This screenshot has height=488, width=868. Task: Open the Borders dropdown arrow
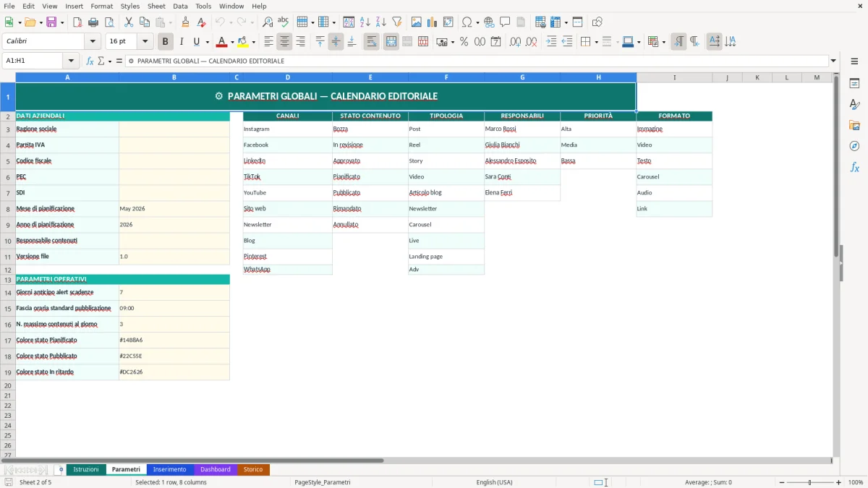596,42
